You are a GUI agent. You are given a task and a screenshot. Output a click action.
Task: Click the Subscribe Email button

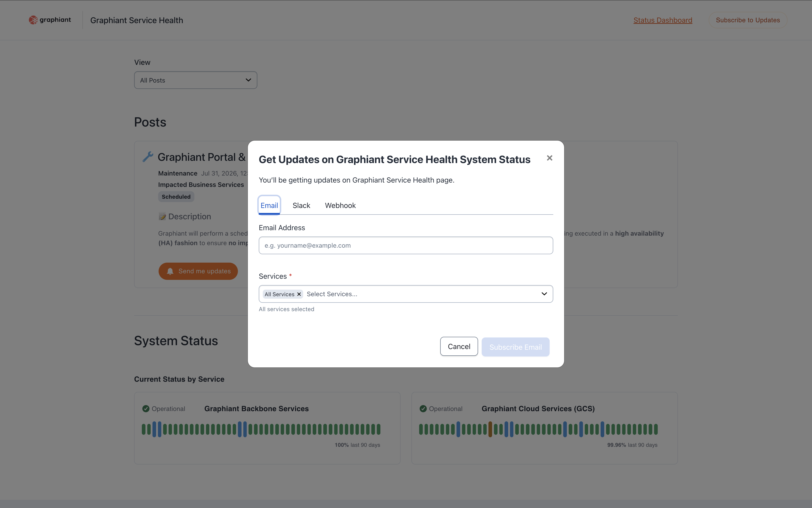click(x=515, y=347)
